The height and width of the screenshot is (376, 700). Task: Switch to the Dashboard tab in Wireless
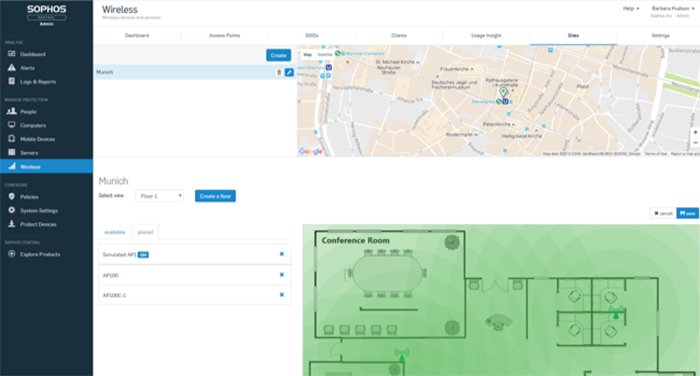click(137, 35)
